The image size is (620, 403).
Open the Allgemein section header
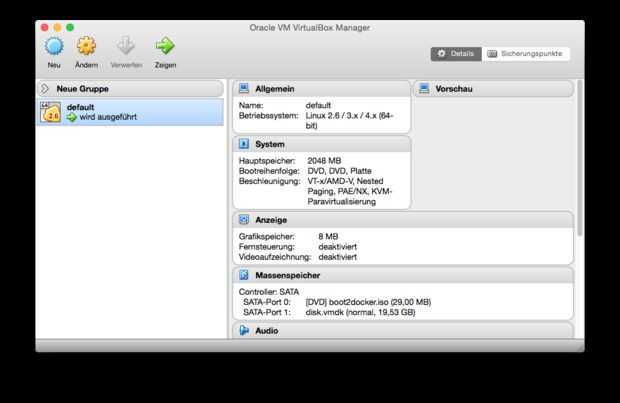point(322,89)
